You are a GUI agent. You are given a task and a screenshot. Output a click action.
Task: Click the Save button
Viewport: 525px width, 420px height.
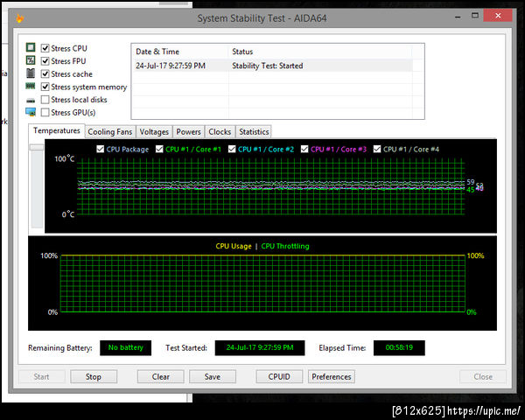[x=213, y=377]
